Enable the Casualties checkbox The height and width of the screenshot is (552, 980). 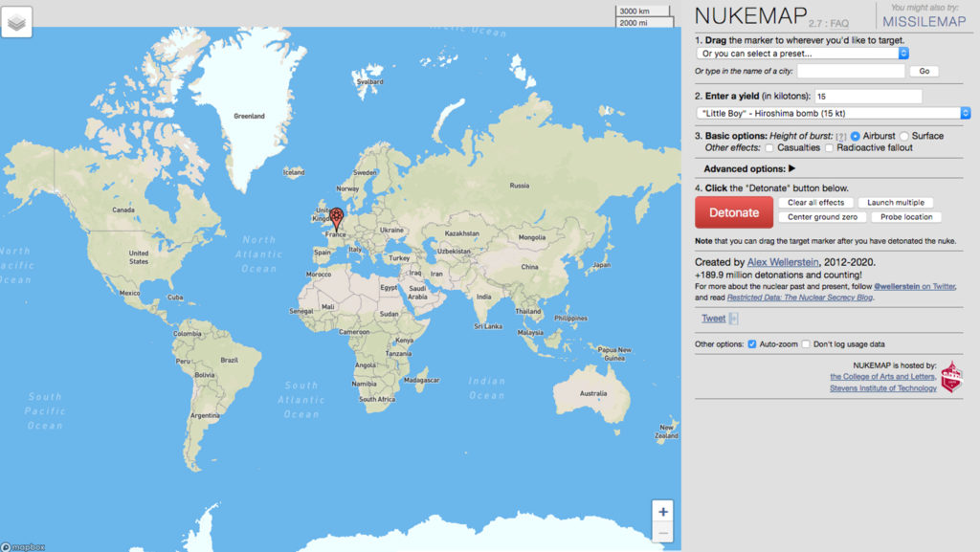point(769,148)
